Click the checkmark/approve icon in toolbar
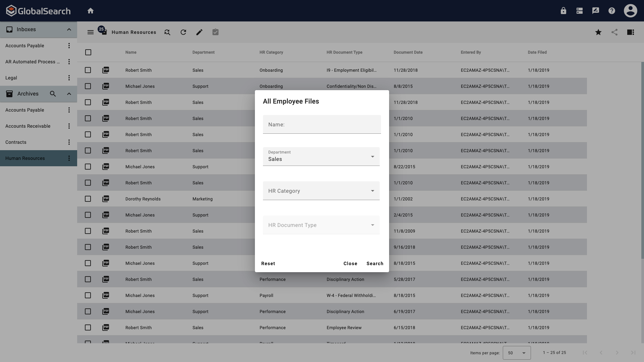The width and height of the screenshot is (644, 362). [x=215, y=32]
